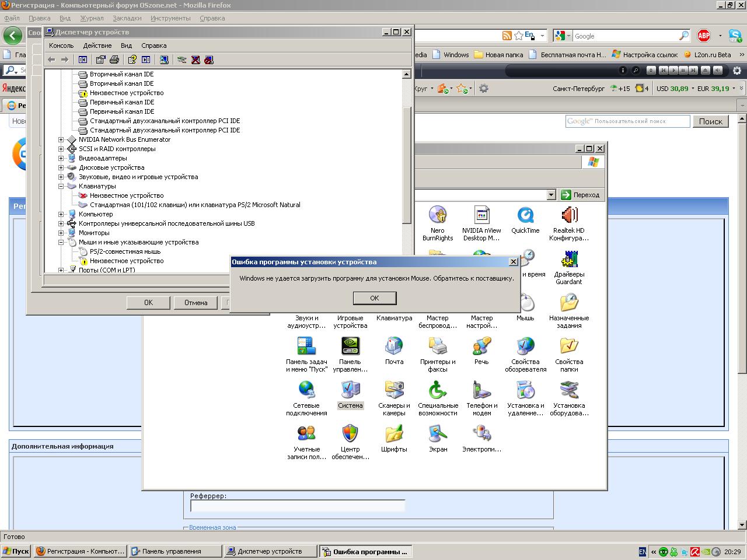
Task: Open the Экран (Display) icon
Action: tap(438, 434)
